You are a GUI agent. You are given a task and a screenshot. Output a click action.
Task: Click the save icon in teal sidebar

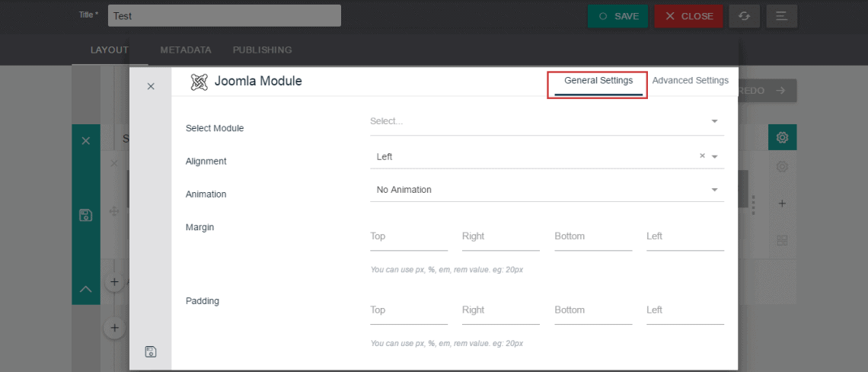[85, 215]
